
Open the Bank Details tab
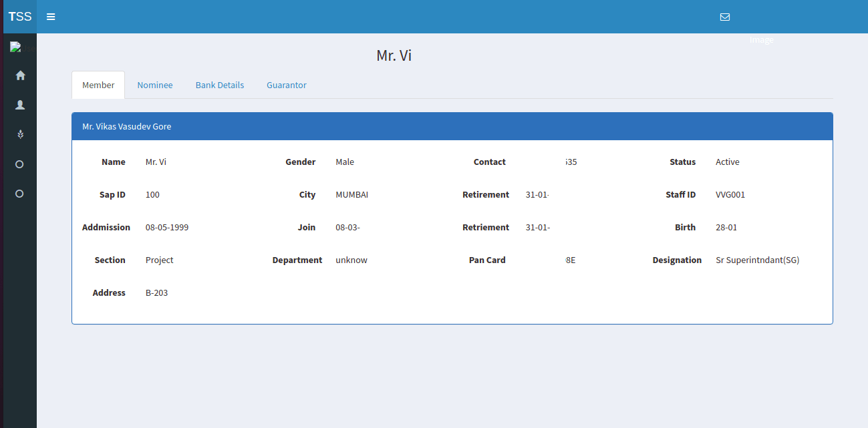coord(219,85)
